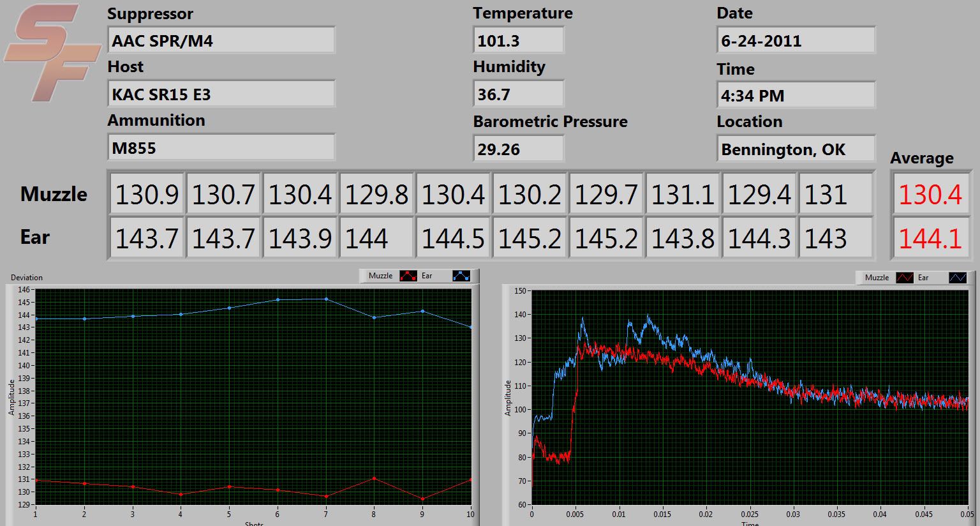
Task: Select Muzzle reading 129.7
Action: pyautogui.click(x=606, y=194)
